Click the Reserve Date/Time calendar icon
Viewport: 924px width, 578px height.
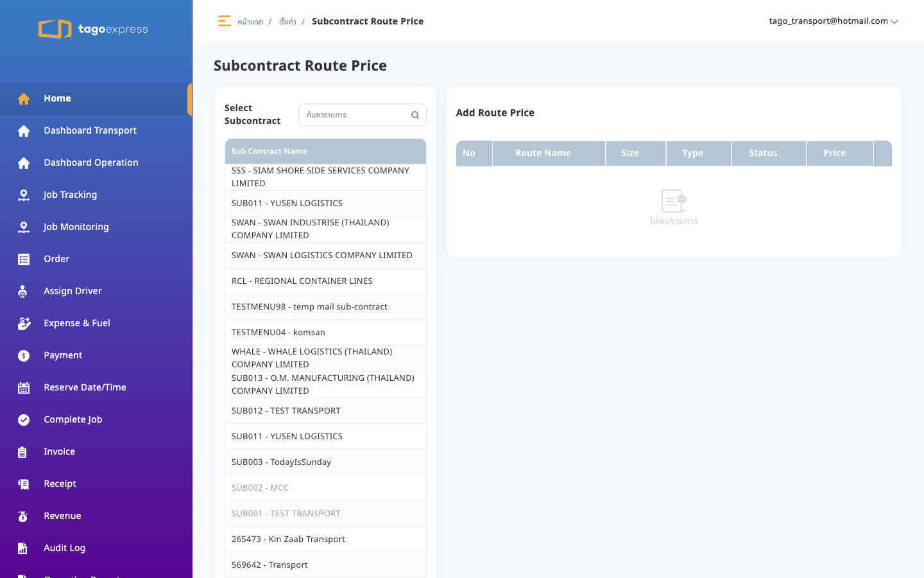24,388
